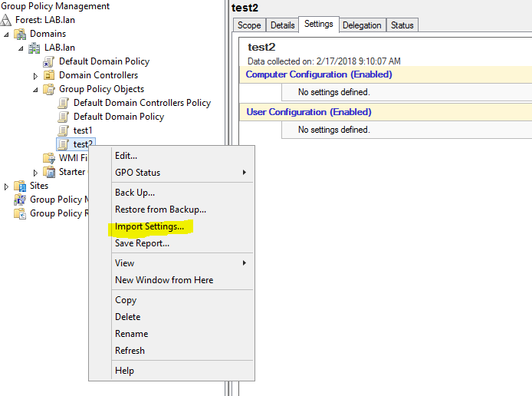532x396 pixels.
Task: Select the Settings tab
Action: [319, 24]
